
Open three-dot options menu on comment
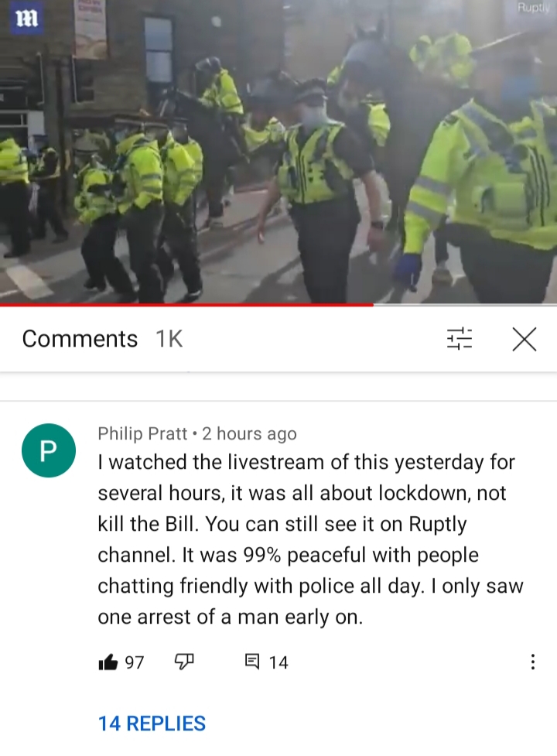point(532,662)
